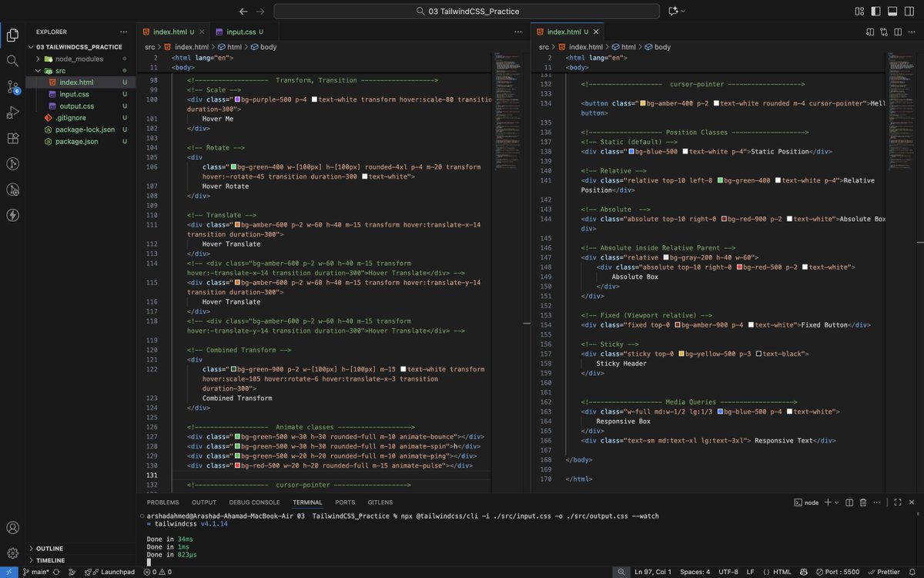This screenshot has width=924, height=578.
Task: Switch to the PROBLEMS panel tab
Action: [x=162, y=502]
